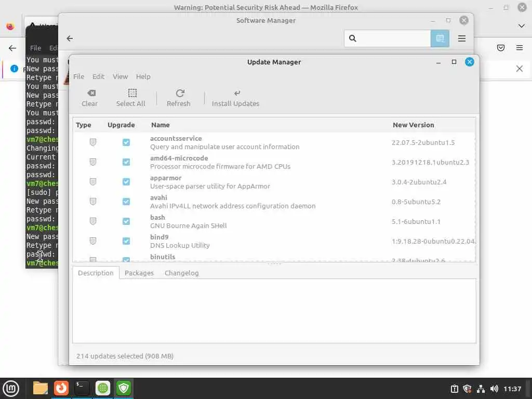Uncheck the bash upgrade checkbox

pos(126,221)
